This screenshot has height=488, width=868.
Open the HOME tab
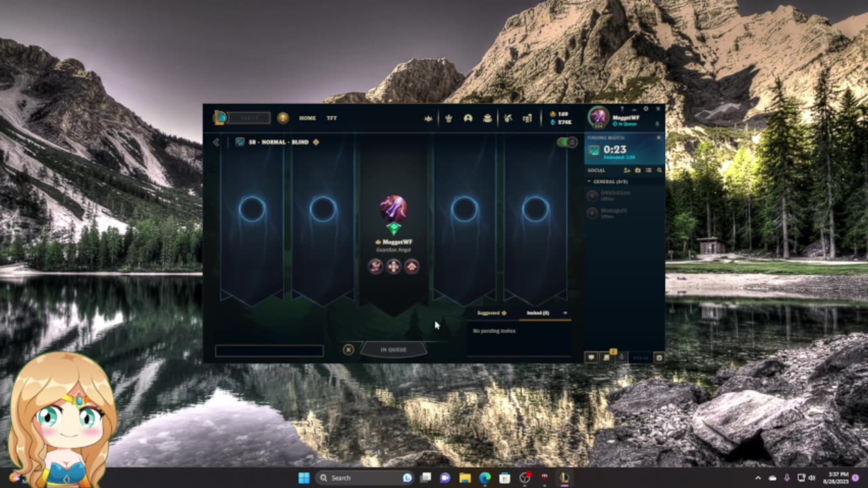click(307, 118)
